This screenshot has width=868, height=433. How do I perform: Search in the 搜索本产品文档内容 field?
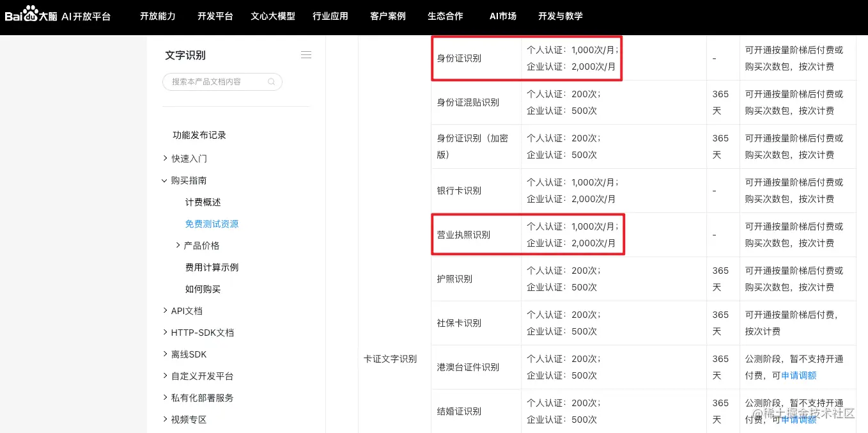pyautogui.click(x=222, y=82)
